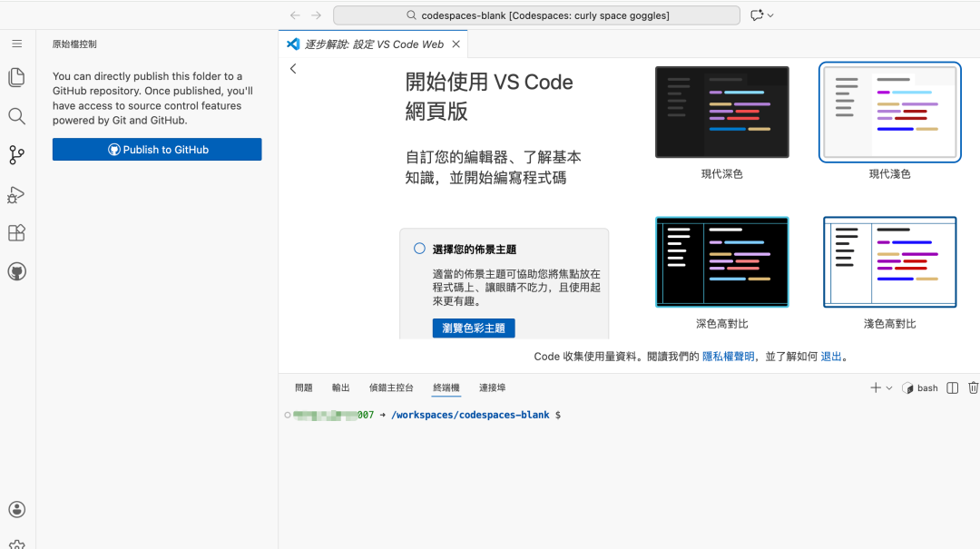Viewport: 980px width, 549px height.
Task: Open the 隱私權聲明 link
Action: [x=728, y=357]
